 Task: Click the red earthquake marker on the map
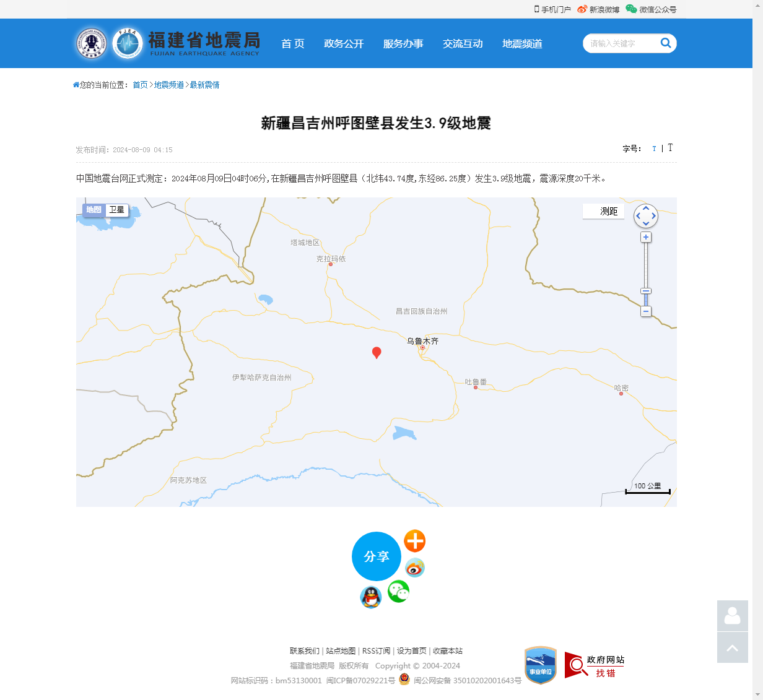[377, 353]
